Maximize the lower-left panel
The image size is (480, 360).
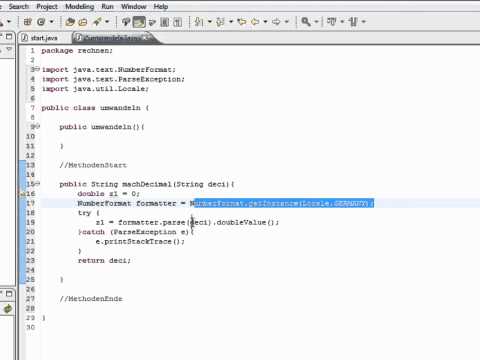coord(9,294)
